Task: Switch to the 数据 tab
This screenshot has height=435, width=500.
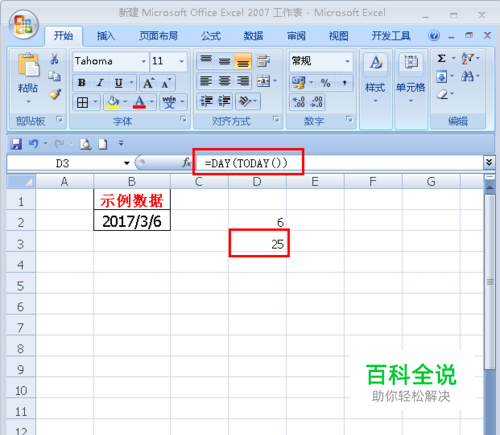Action: pyautogui.click(x=253, y=36)
